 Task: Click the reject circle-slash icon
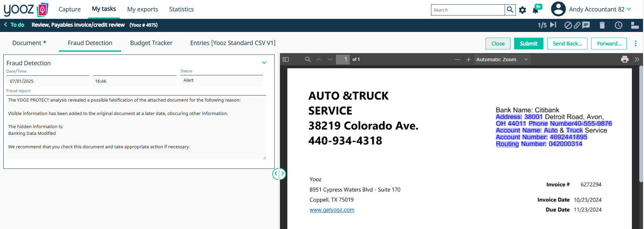[x=568, y=25]
